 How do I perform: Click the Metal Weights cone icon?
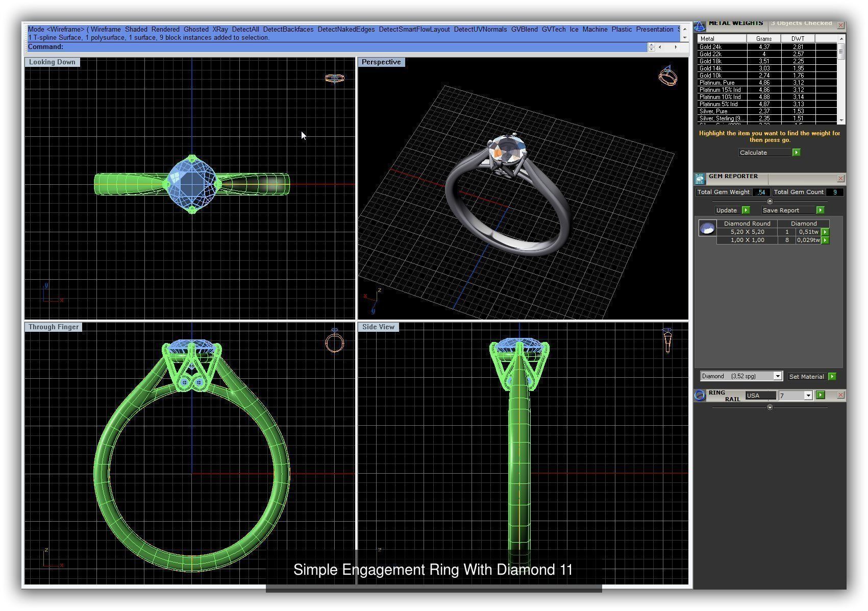pos(699,26)
